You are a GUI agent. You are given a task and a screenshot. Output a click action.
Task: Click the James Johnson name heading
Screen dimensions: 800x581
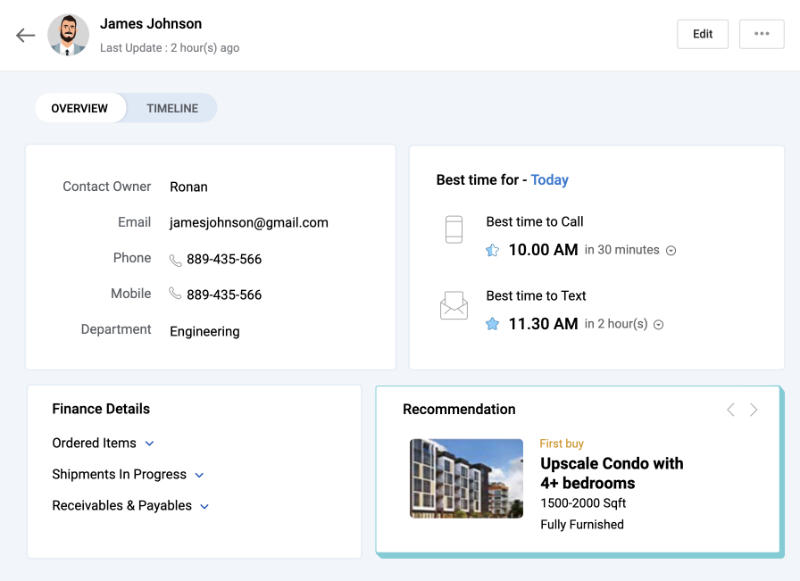click(x=151, y=24)
